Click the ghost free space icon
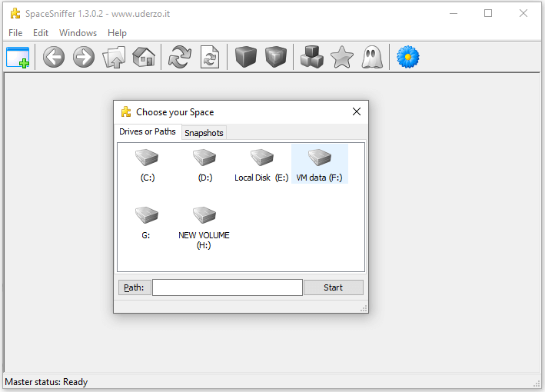Screen dimensions: 545x392 [372, 57]
